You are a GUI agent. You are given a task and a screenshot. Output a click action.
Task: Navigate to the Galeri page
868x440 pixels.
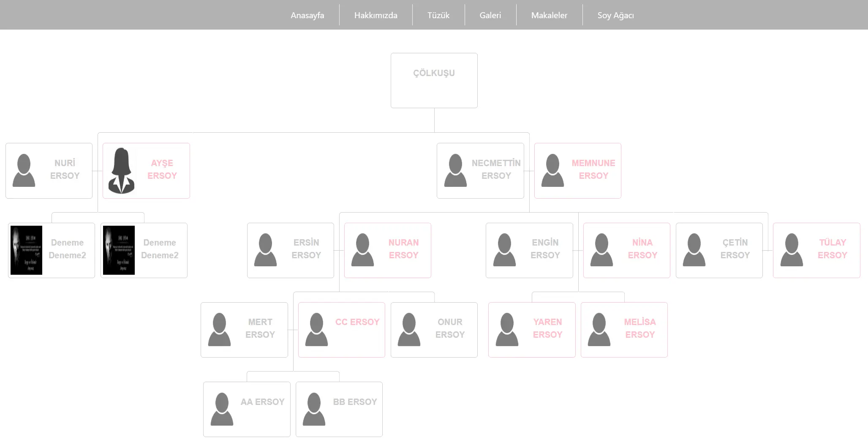(490, 15)
